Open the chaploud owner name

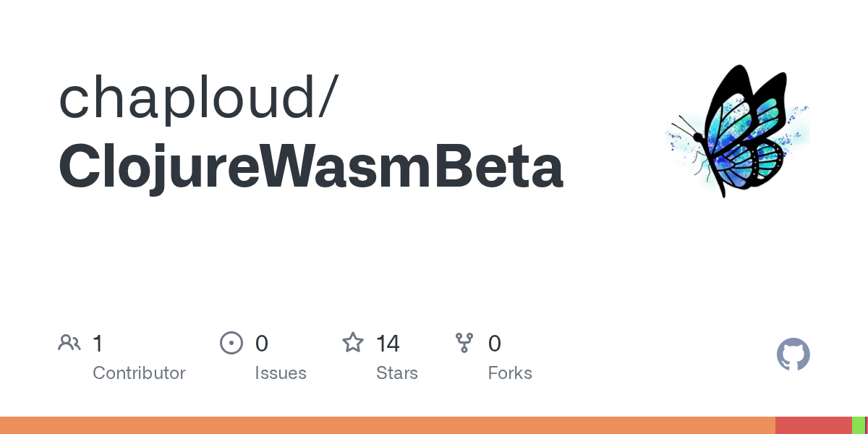point(190,98)
